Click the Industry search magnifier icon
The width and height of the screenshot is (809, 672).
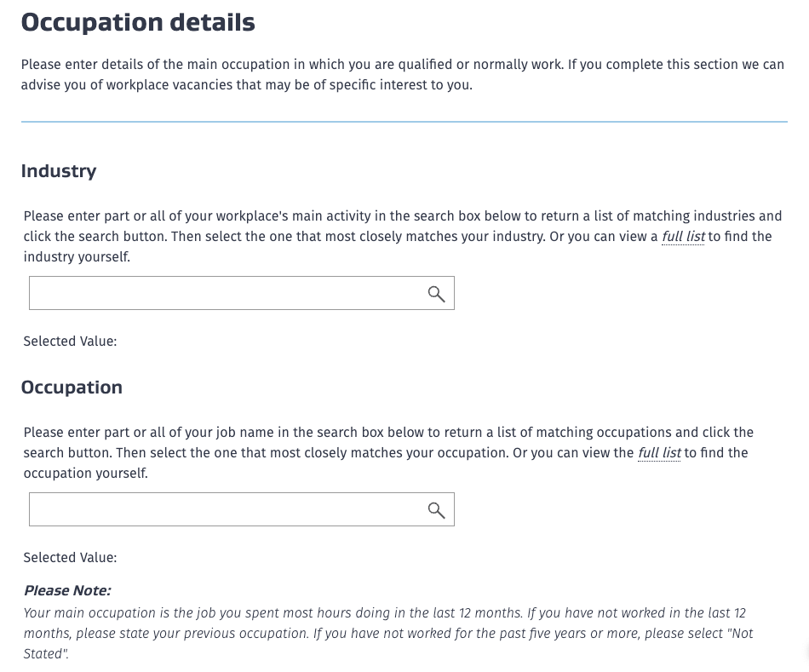click(436, 294)
